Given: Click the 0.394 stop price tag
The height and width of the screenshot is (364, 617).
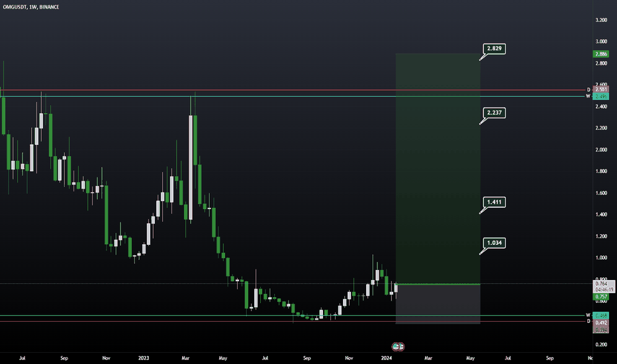Looking at the screenshot, I should [x=601, y=330].
